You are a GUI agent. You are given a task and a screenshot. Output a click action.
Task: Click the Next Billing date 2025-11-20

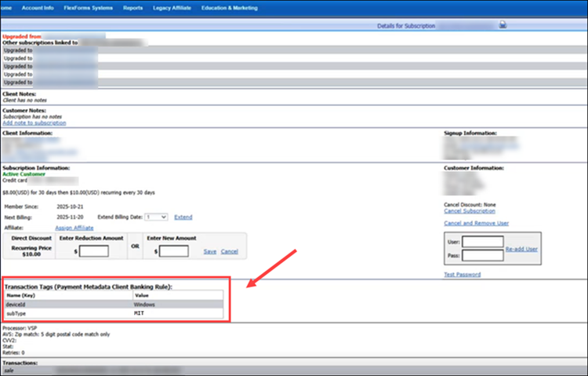tap(70, 217)
